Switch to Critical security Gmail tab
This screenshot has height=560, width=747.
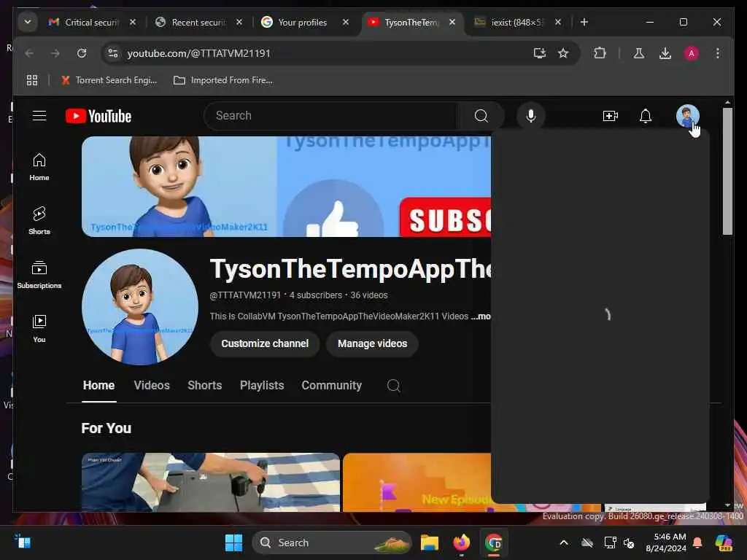93,23
